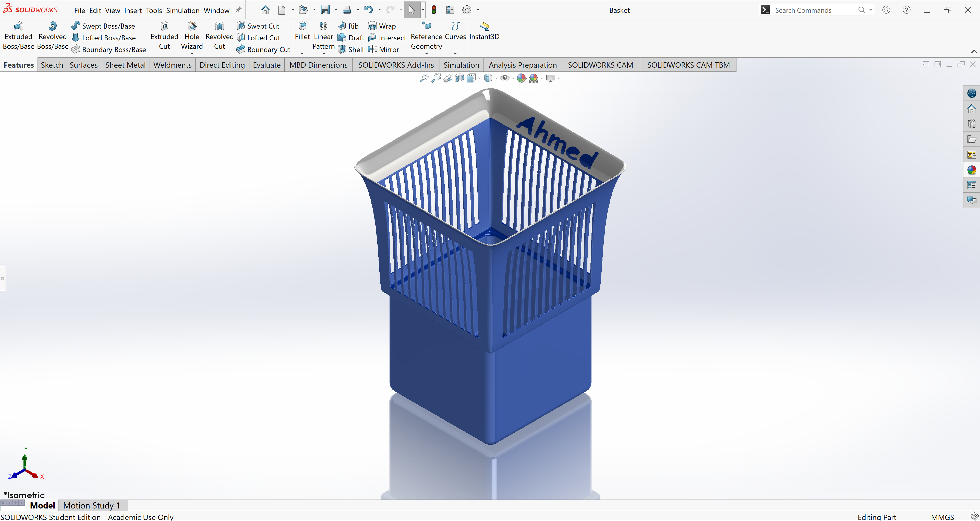Click the Intersect tool

tap(387, 38)
